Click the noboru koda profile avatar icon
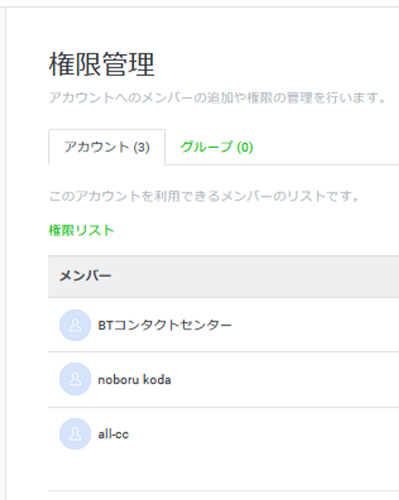Viewport: 399px width, 500px height. click(x=75, y=379)
